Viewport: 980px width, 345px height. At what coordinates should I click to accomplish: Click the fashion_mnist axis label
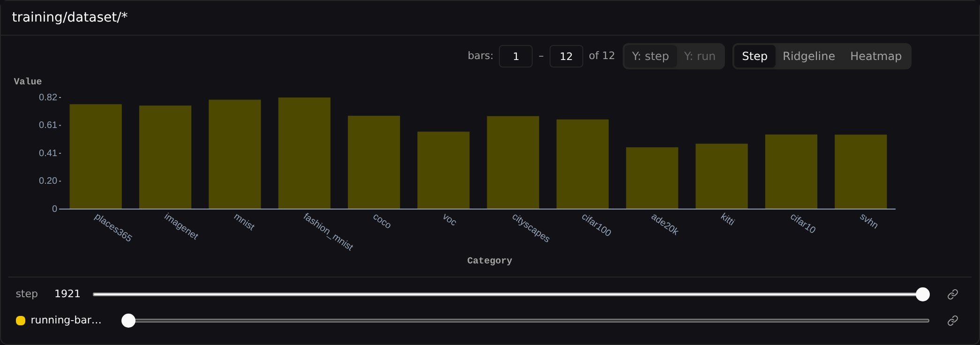click(x=328, y=232)
